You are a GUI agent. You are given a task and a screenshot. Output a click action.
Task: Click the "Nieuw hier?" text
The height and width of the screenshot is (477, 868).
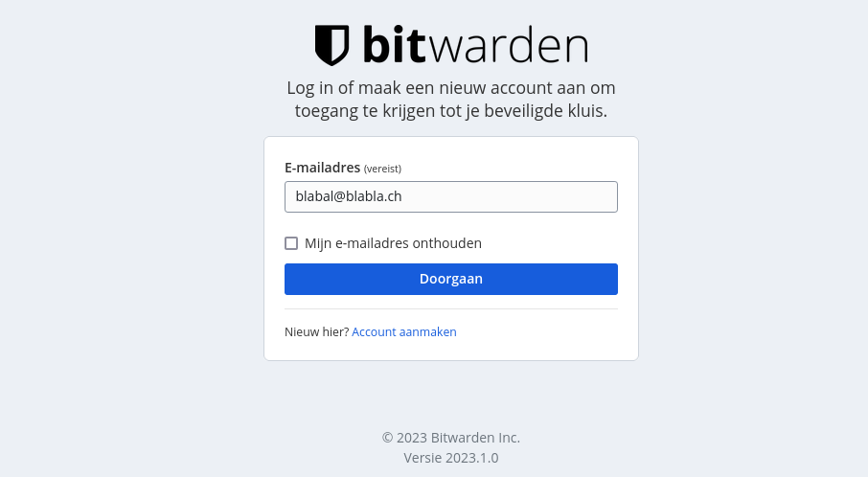[x=316, y=332]
